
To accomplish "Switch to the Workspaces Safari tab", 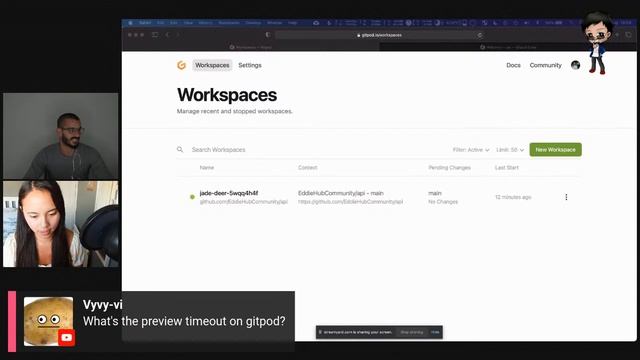I will [x=251, y=47].
